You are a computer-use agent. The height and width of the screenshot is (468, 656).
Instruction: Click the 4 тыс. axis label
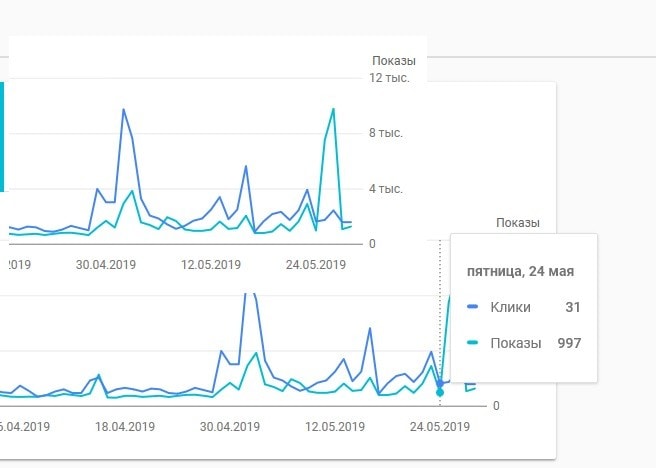click(x=385, y=189)
